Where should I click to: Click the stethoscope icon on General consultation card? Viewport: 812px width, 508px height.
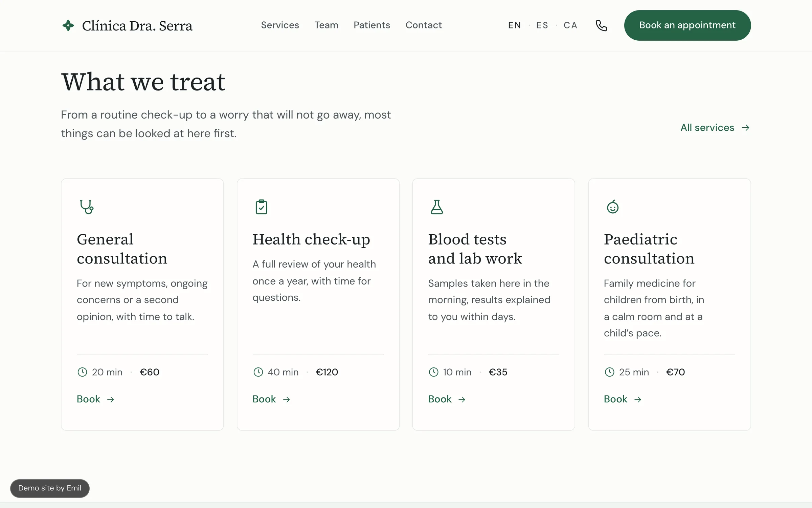[87, 207]
